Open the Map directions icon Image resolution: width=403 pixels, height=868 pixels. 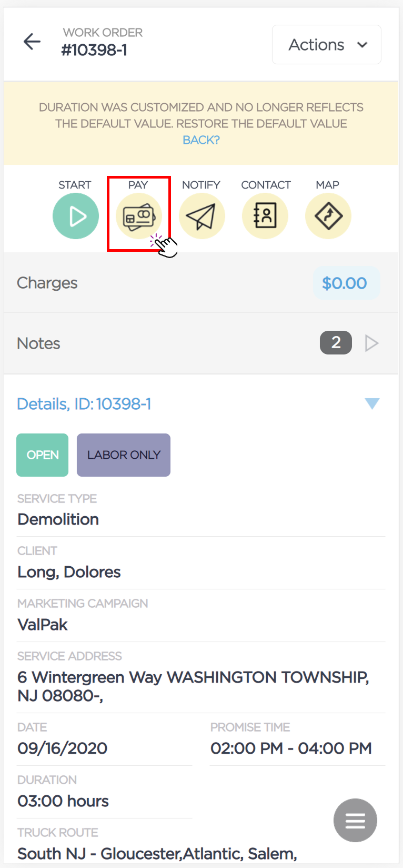[328, 216]
